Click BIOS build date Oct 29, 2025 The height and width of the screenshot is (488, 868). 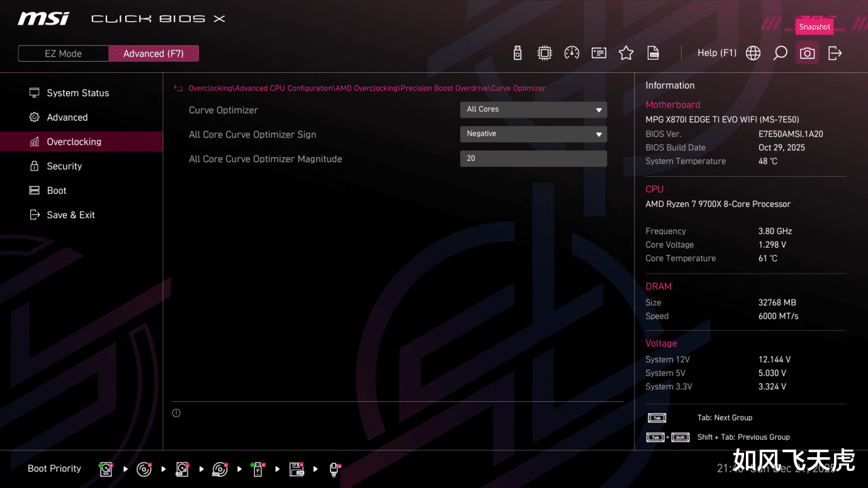(x=782, y=148)
